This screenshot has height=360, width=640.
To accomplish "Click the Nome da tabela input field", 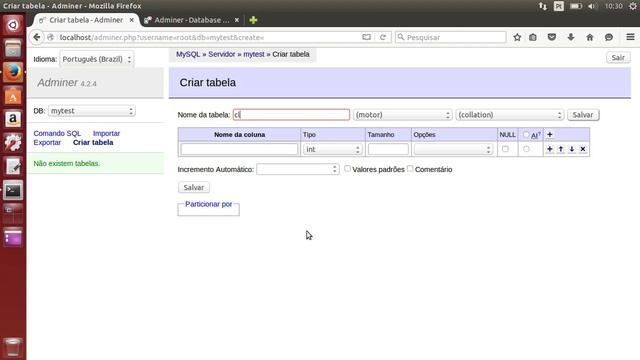I will pos(291,115).
